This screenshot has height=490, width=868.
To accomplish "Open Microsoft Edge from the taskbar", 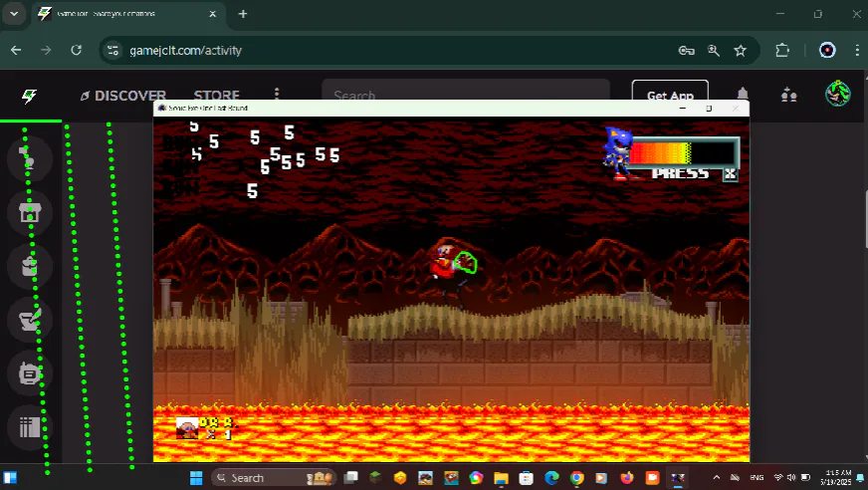I will [x=551, y=478].
